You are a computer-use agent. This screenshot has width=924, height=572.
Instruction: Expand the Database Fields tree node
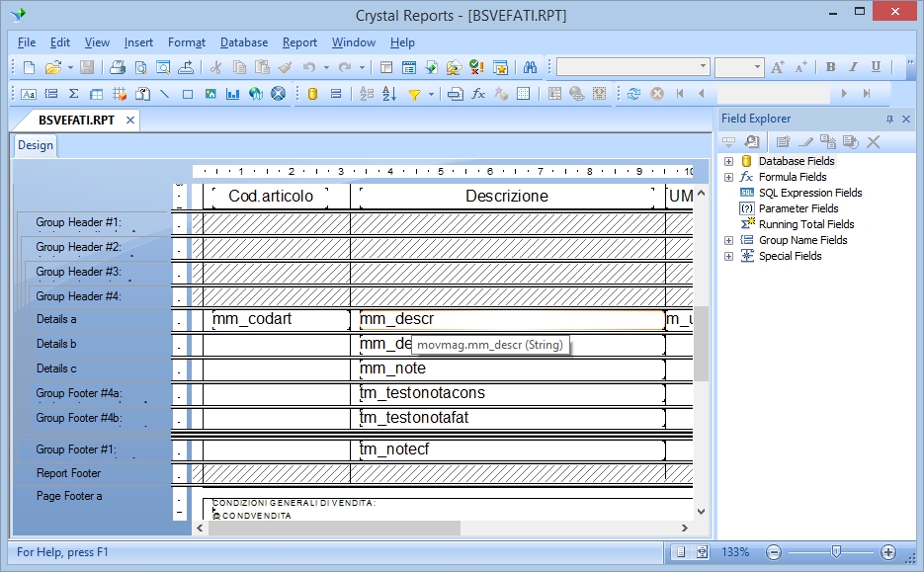pyautogui.click(x=728, y=161)
